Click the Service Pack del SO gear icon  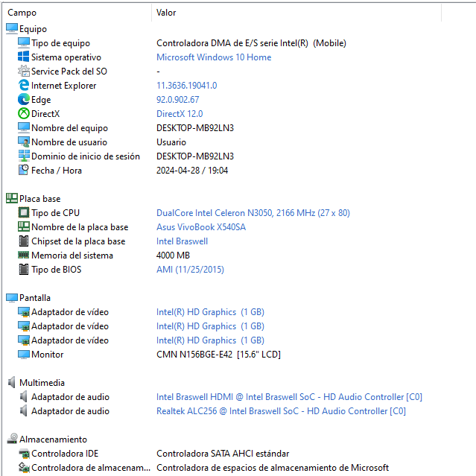coord(24,71)
